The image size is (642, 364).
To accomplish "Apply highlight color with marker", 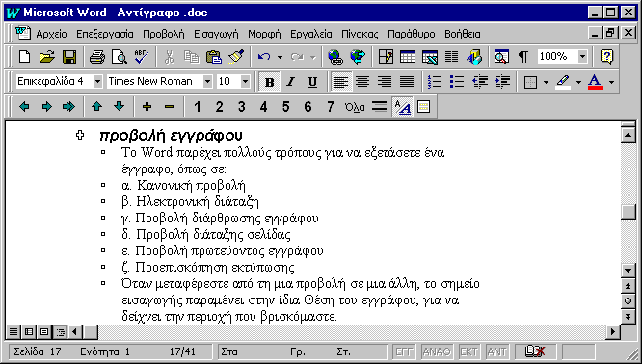I will pyautogui.click(x=563, y=82).
